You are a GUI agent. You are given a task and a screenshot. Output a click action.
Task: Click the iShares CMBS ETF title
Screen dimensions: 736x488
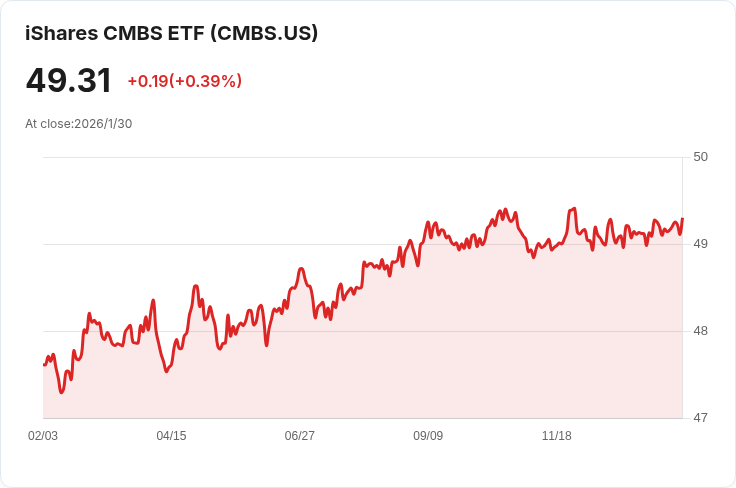(171, 33)
